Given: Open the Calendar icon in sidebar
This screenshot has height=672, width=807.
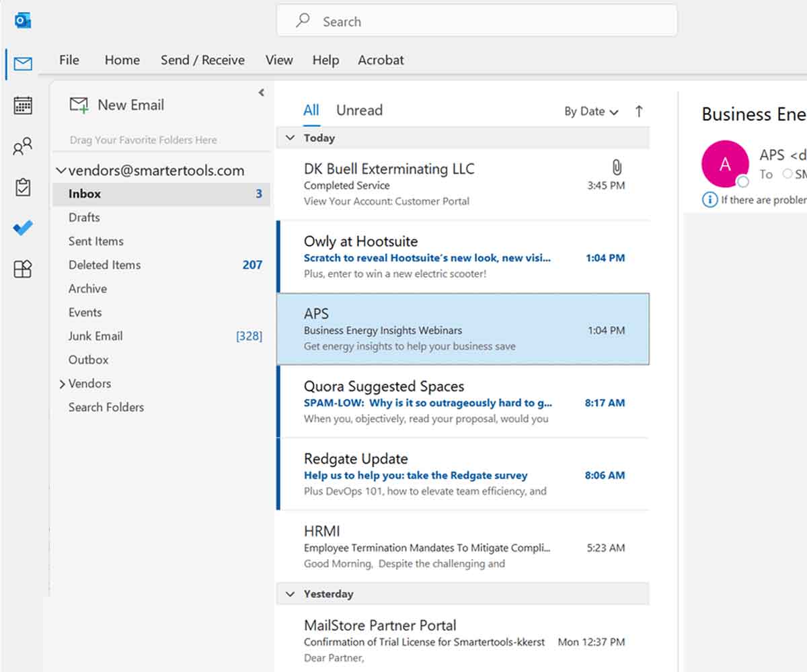Looking at the screenshot, I should [x=23, y=105].
